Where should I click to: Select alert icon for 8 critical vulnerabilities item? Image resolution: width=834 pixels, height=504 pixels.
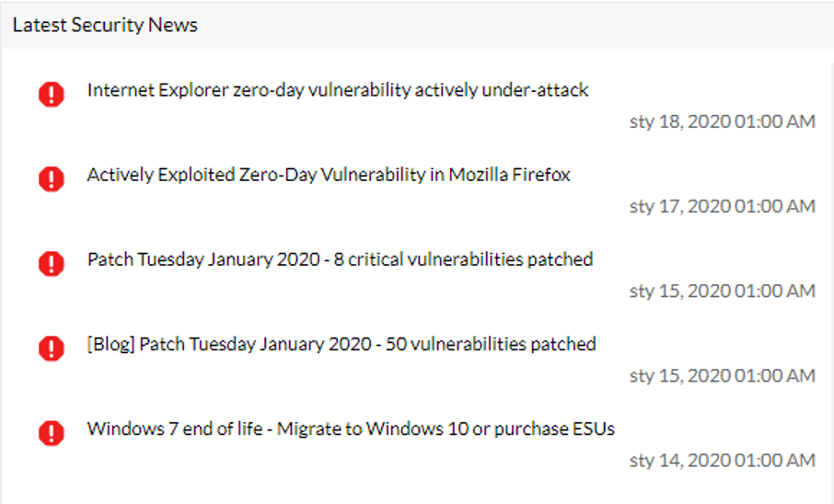(x=52, y=263)
